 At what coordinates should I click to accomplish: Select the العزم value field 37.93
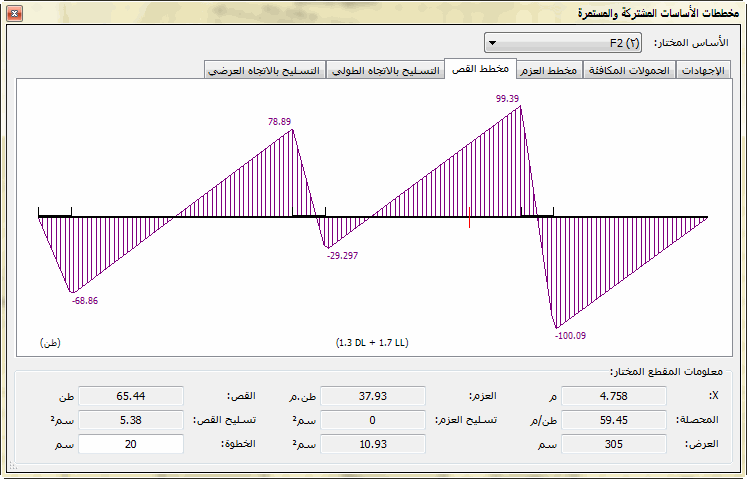pyautogui.click(x=372, y=396)
